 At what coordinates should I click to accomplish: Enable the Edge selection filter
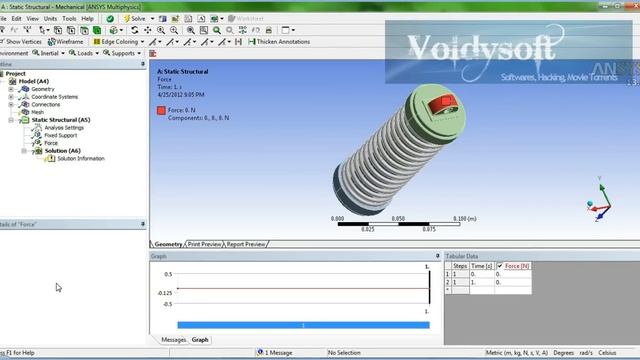click(71, 30)
